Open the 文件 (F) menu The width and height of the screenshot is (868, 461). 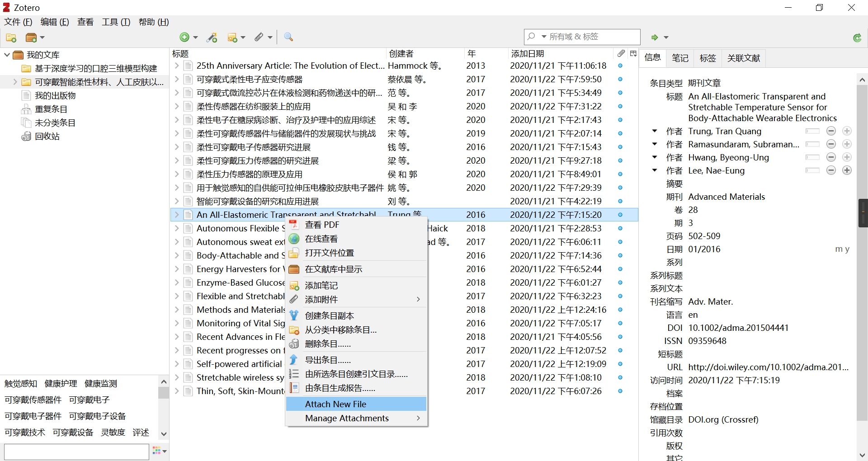(18, 22)
